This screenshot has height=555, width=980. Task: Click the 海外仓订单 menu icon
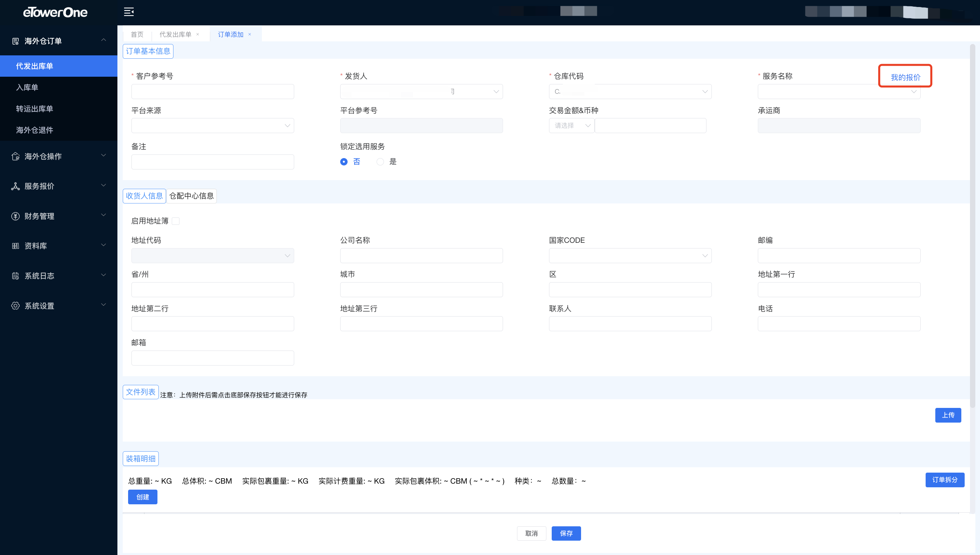(x=15, y=41)
